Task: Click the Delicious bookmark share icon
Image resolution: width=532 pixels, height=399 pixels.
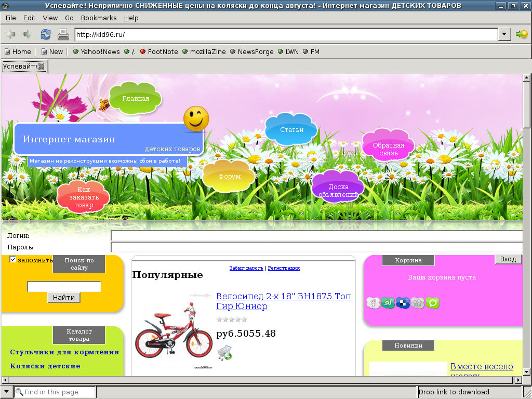Action: [403, 303]
